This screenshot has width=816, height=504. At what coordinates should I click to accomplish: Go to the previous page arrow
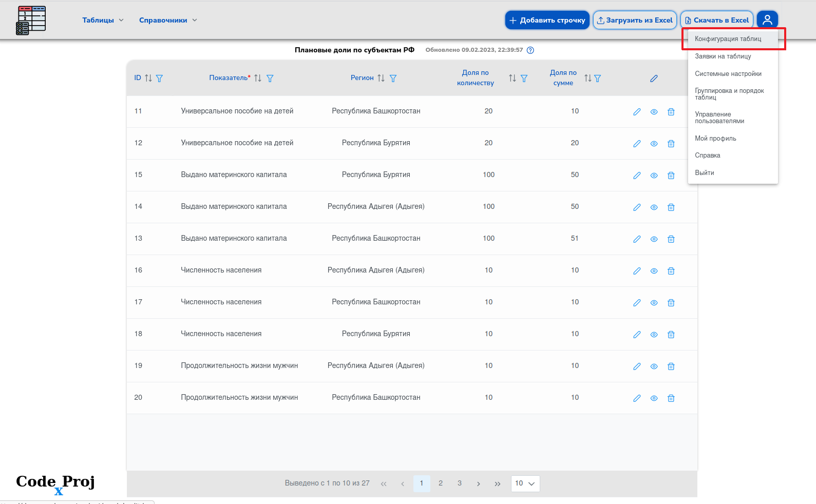(x=403, y=483)
